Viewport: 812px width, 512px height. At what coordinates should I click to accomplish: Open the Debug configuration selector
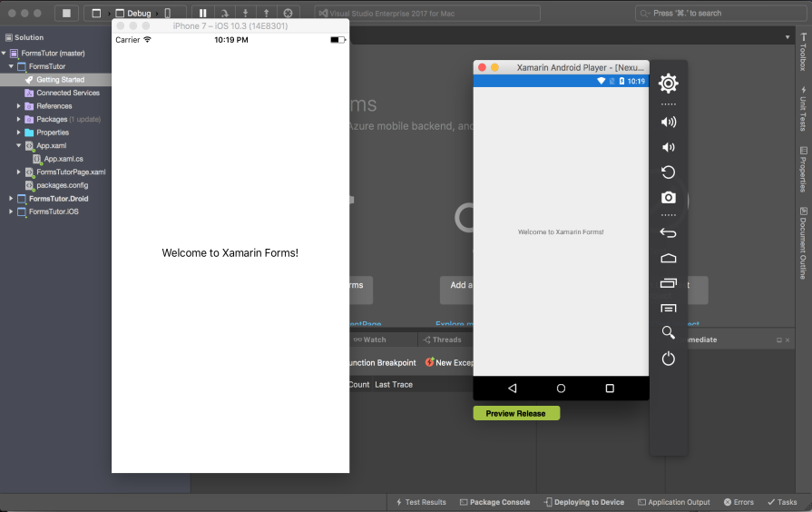tap(139, 13)
